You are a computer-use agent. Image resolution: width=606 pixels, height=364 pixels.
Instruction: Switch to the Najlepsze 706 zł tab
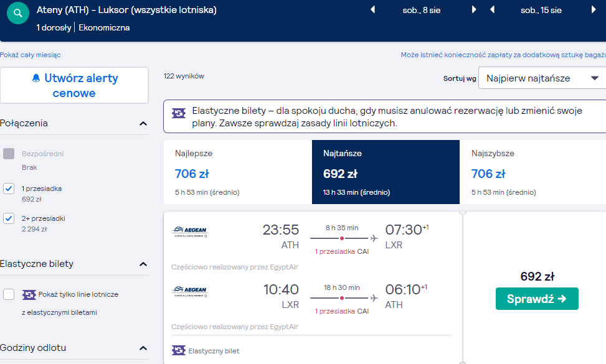pos(238,172)
